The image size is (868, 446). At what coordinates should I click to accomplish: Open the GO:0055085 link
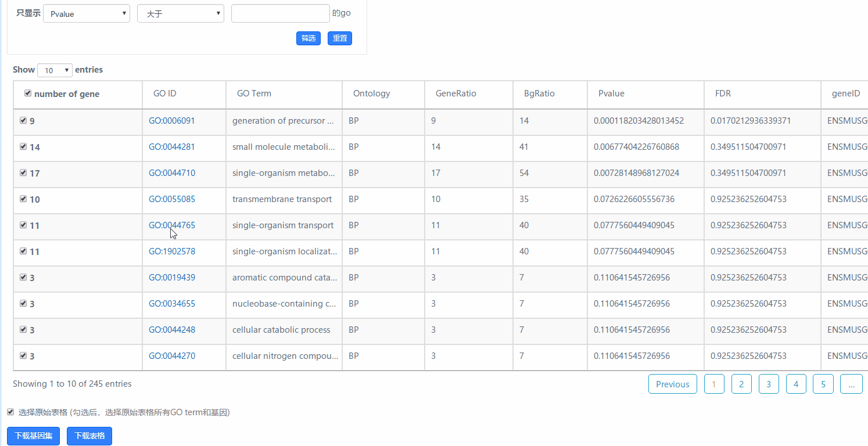tap(172, 199)
